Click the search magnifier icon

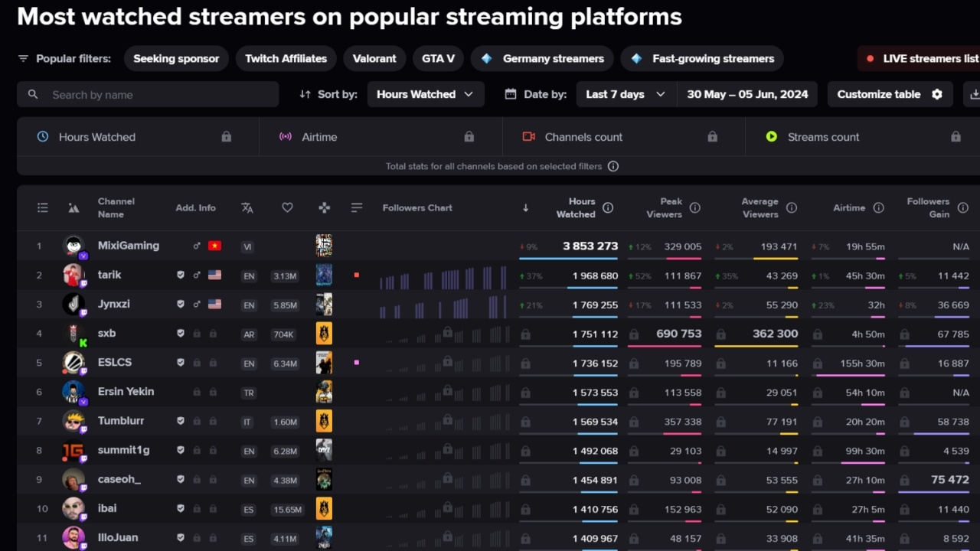tap(33, 94)
